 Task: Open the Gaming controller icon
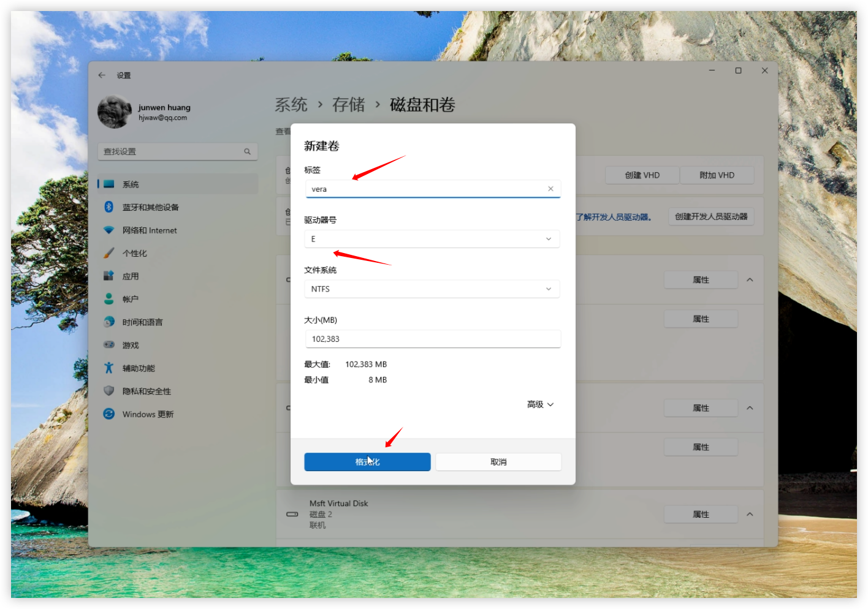click(x=109, y=345)
